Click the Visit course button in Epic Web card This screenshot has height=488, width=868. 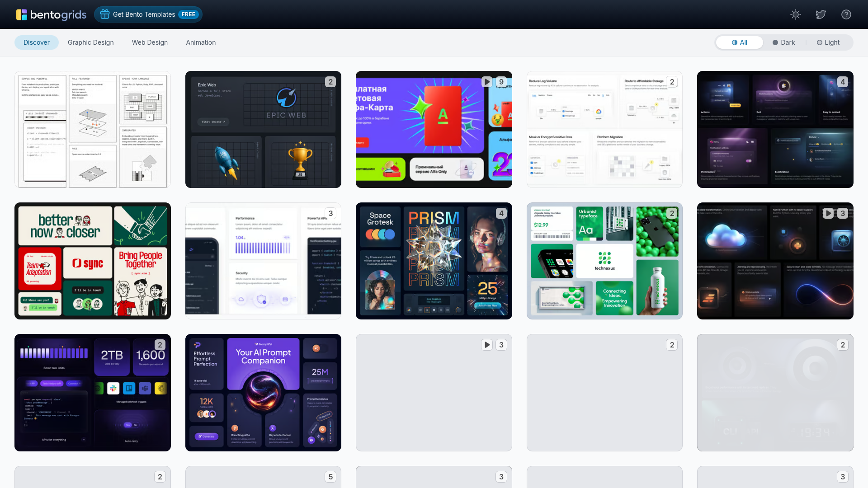tap(213, 122)
